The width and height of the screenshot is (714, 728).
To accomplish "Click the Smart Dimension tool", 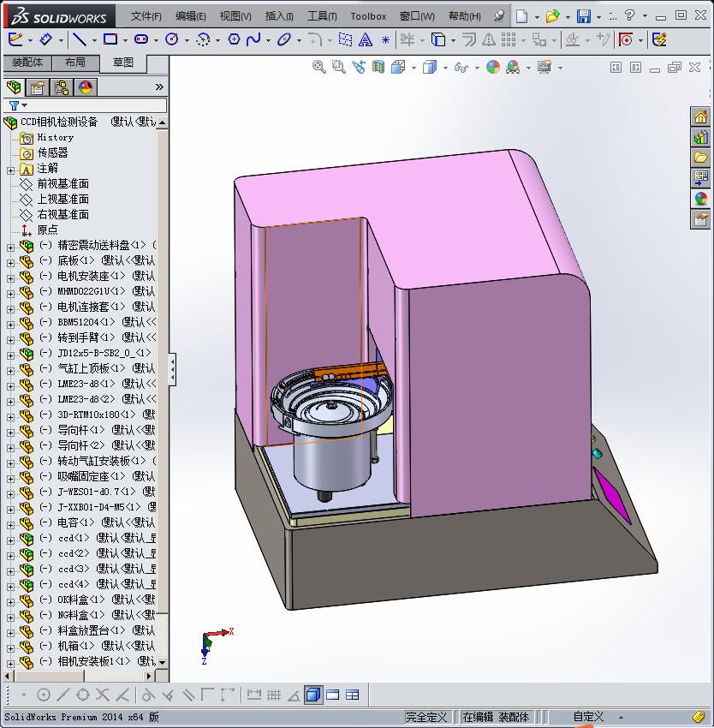I will click(45, 39).
